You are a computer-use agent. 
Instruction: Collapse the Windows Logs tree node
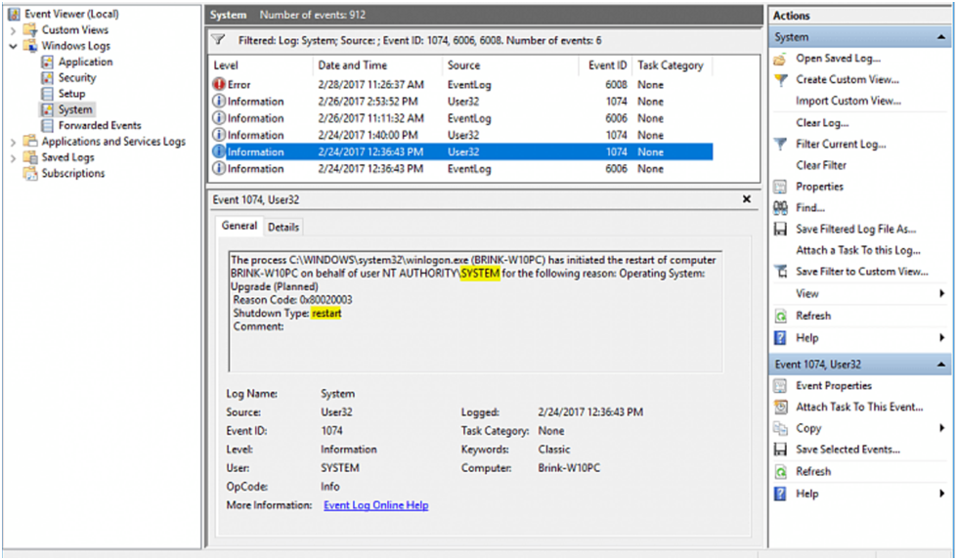pyautogui.click(x=13, y=46)
